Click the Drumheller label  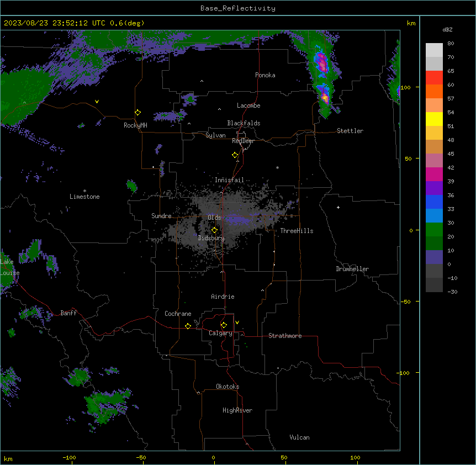coord(352,269)
